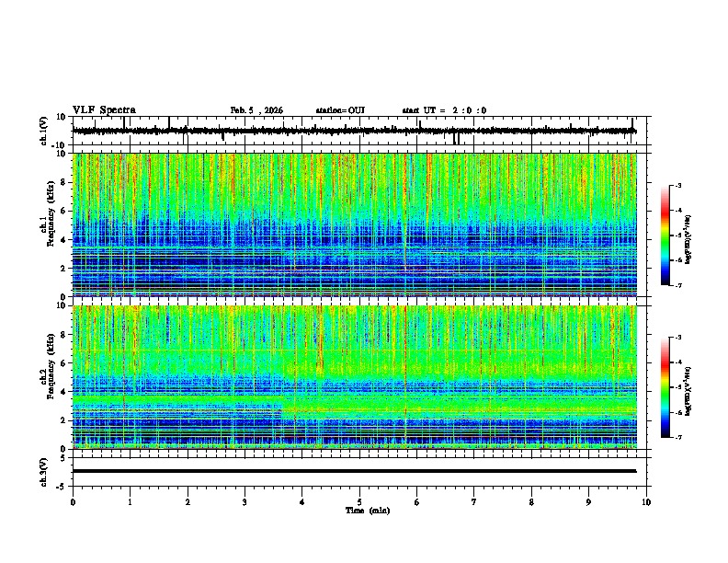Image resolution: width=728 pixels, height=563 pixels.
Task: Click the "4" kHz tick of ch.1 spectrogram
Action: point(64,240)
